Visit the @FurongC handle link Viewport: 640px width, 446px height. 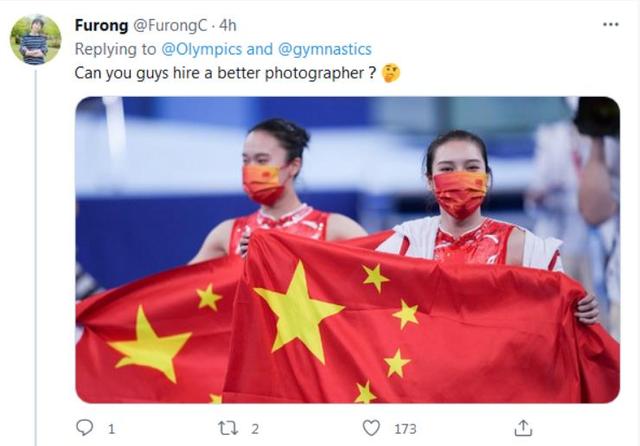[169, 25]
